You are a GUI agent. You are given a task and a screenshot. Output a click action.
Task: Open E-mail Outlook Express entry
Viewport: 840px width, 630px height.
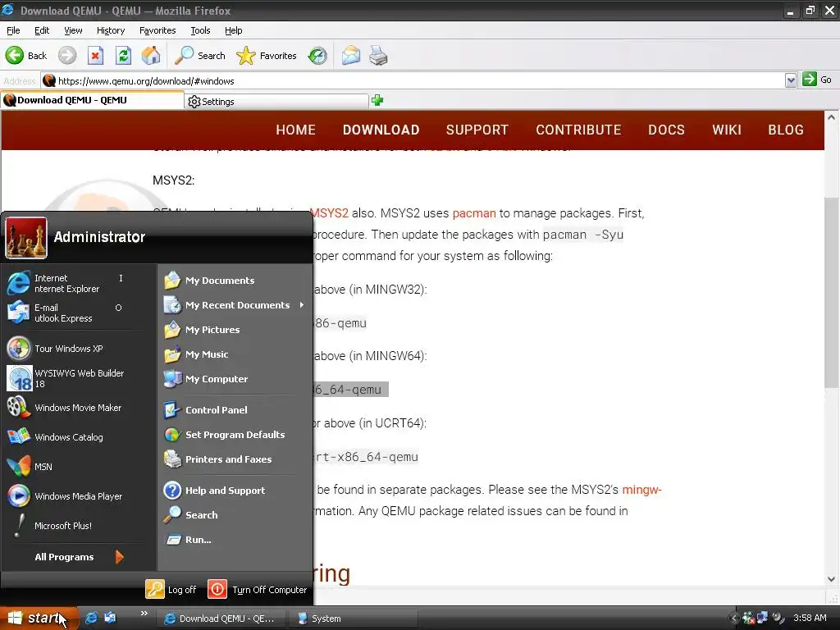pos(67,313)
